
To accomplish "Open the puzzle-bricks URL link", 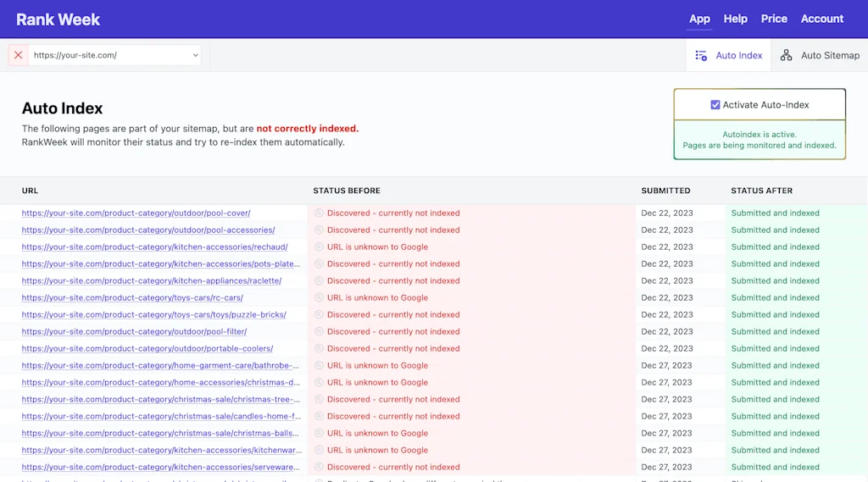I will [154, 314].
